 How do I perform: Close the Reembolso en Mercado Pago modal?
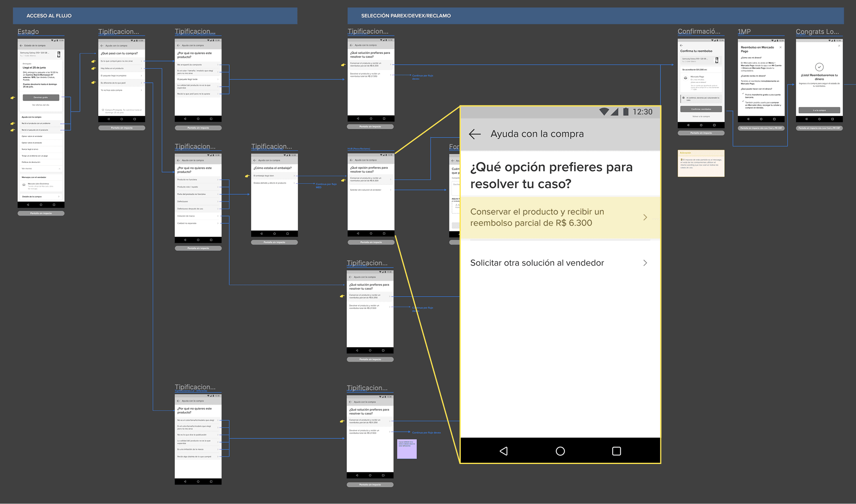point(780,48)
